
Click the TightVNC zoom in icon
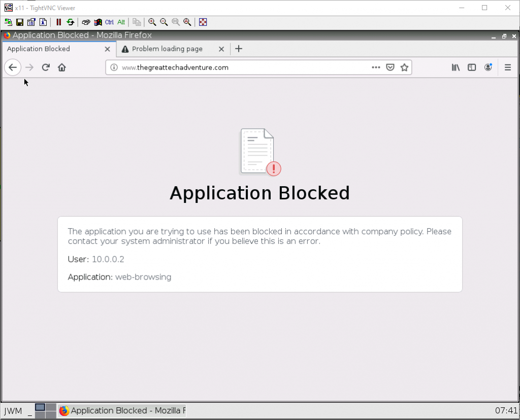152,22
